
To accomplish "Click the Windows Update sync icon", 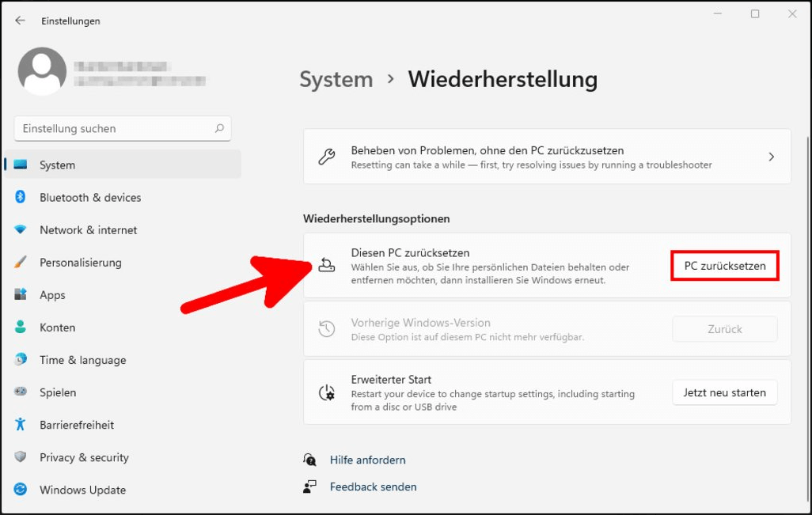I will point(21,489).
